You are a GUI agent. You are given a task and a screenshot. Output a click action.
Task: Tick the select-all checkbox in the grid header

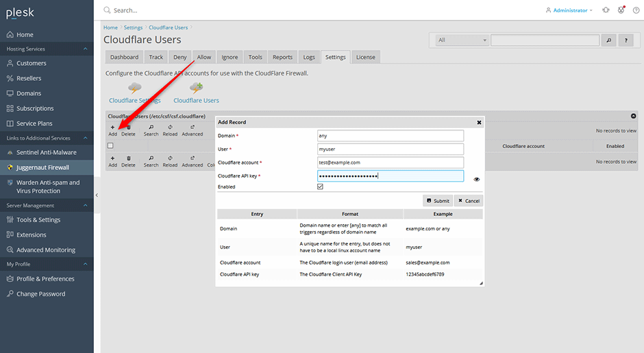click(110, 145)
